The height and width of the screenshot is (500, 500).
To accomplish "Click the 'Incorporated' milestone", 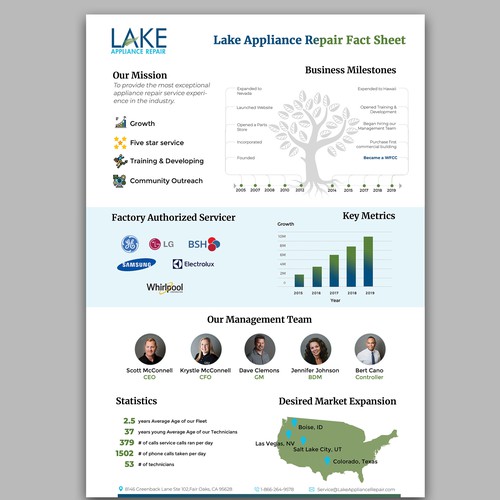I will (x=249, y=142).
